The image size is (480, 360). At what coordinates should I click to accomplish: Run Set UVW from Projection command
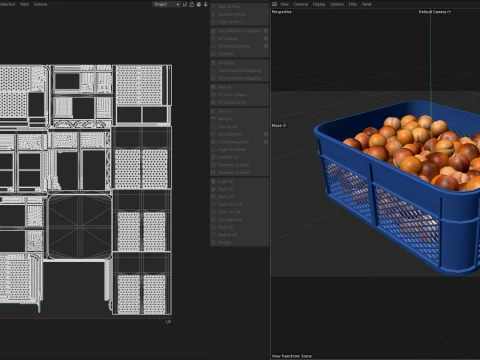[x=239, y=31]
